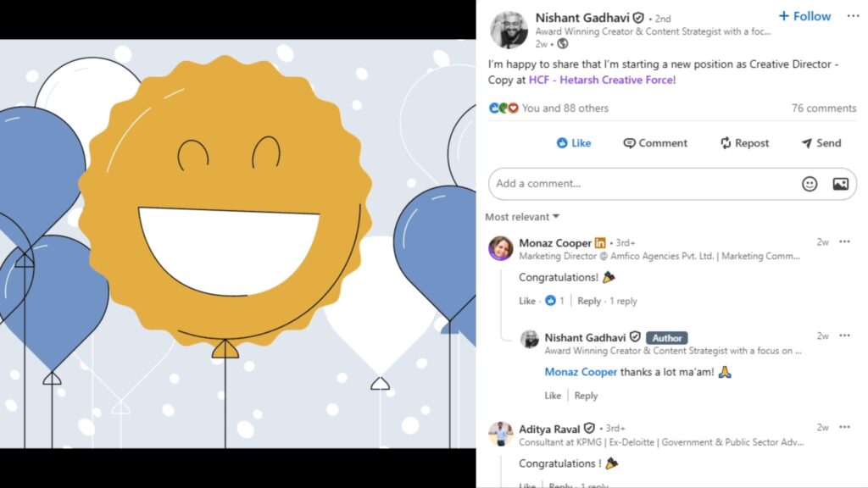This screenshot has height=488, width=868.
Task: Open more options on Aditya Raval's comment
Action: (844, 428)
